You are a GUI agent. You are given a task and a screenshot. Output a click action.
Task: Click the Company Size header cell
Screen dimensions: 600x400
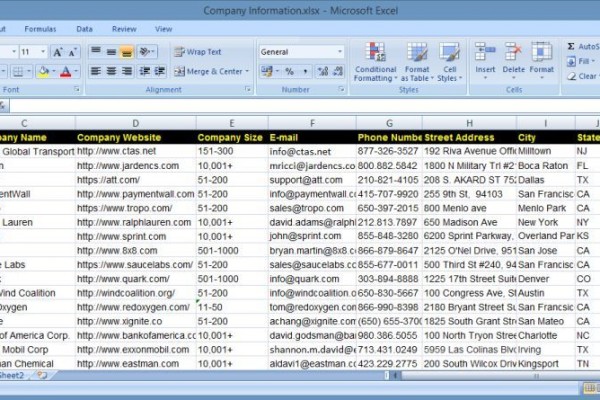[232, 137]
